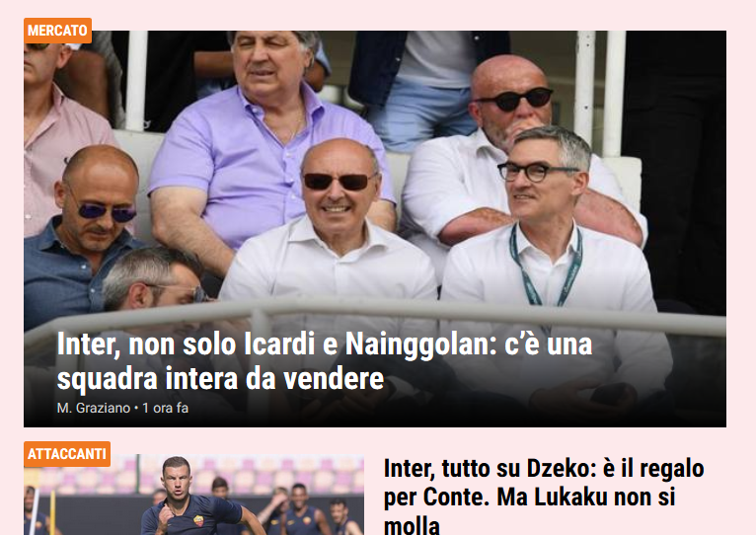Image resolution: width=756 pixels, height=535 pixels.
Task: Click 'squadra intera da vendere' headline line
Action: click(x=220, y=378)
